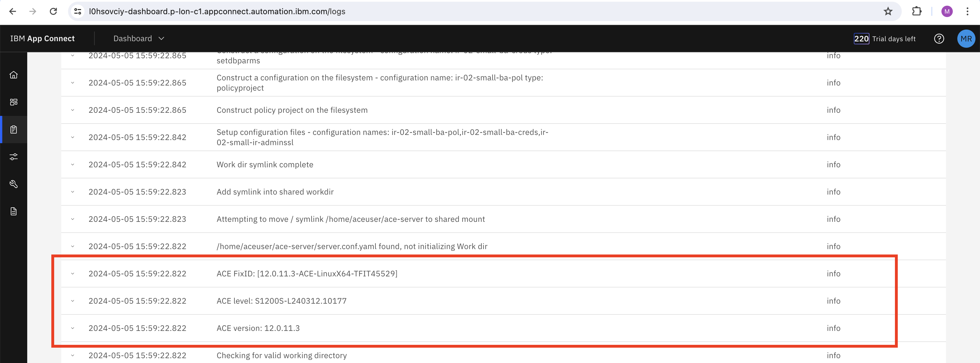Click the MR user avatar
Viewport: 980px width, 363px height.
click(x=966, y=39)
